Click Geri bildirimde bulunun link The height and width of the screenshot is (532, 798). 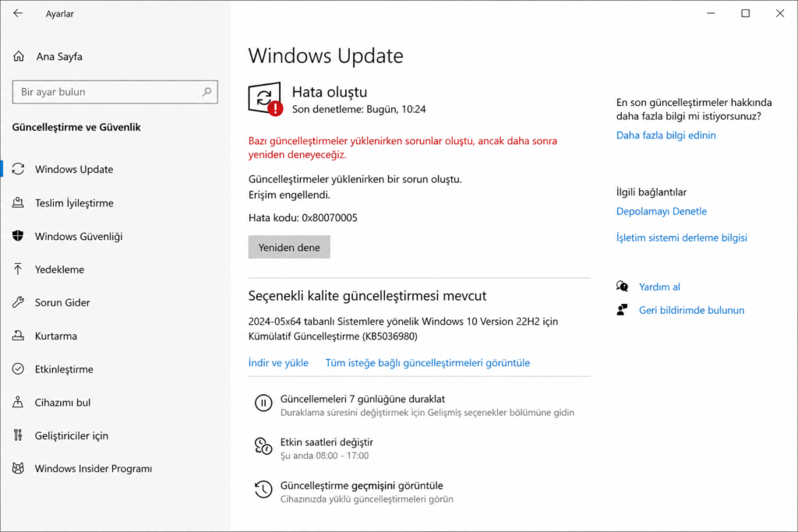click(x=691, y=310)
